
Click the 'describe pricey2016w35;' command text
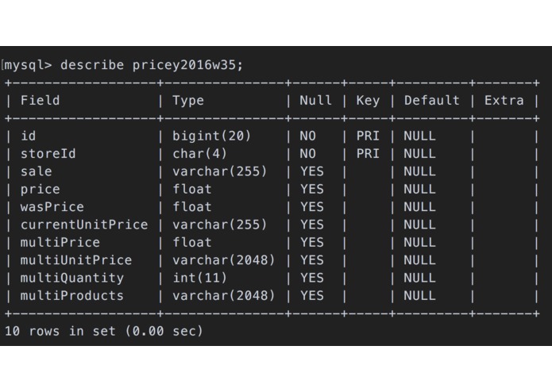[x=152, y=65]
